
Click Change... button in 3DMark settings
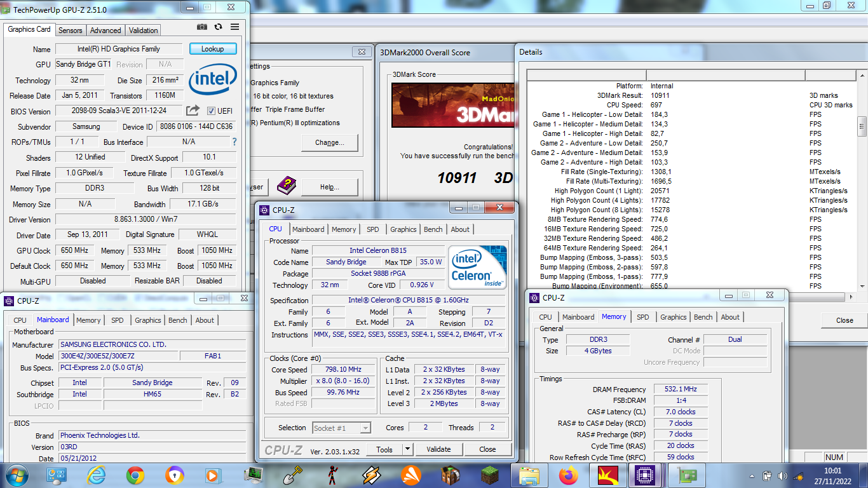[x=330, y=143]
